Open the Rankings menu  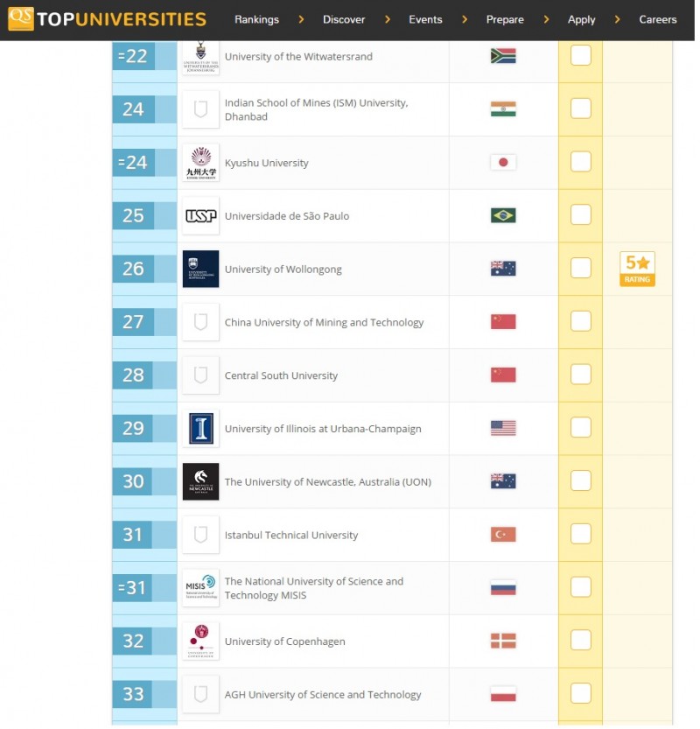coord(256,19)
